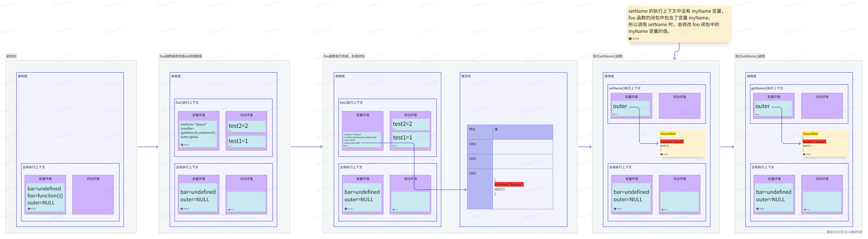
Task: Select the "地址" table header cell
Action: pos(472,129)
